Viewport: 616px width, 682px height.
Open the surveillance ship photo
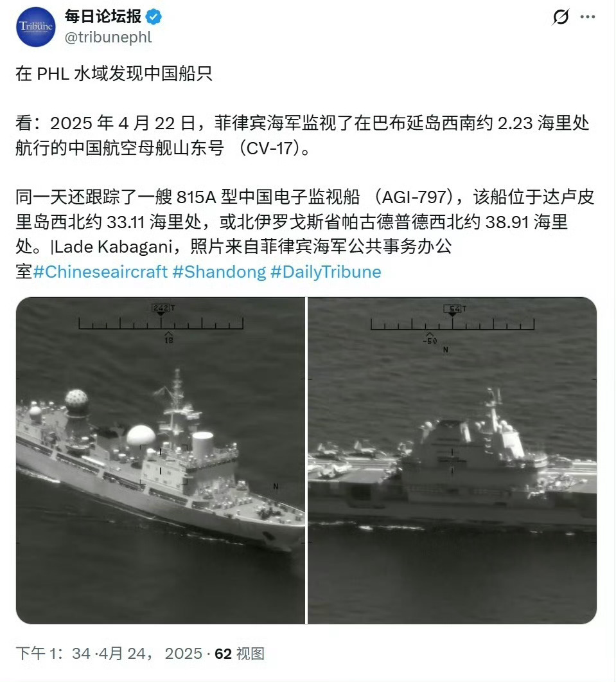(161, 460)
